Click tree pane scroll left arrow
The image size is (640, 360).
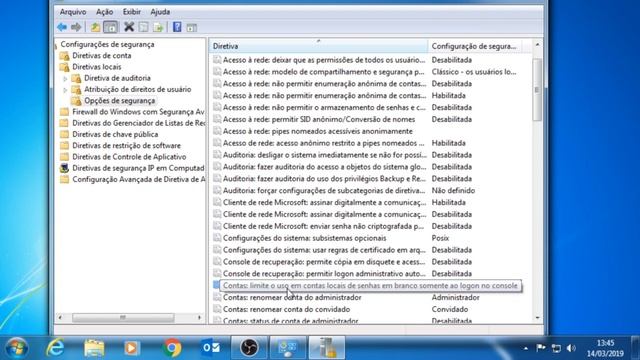pyautogui.click(x=60, y=317)
